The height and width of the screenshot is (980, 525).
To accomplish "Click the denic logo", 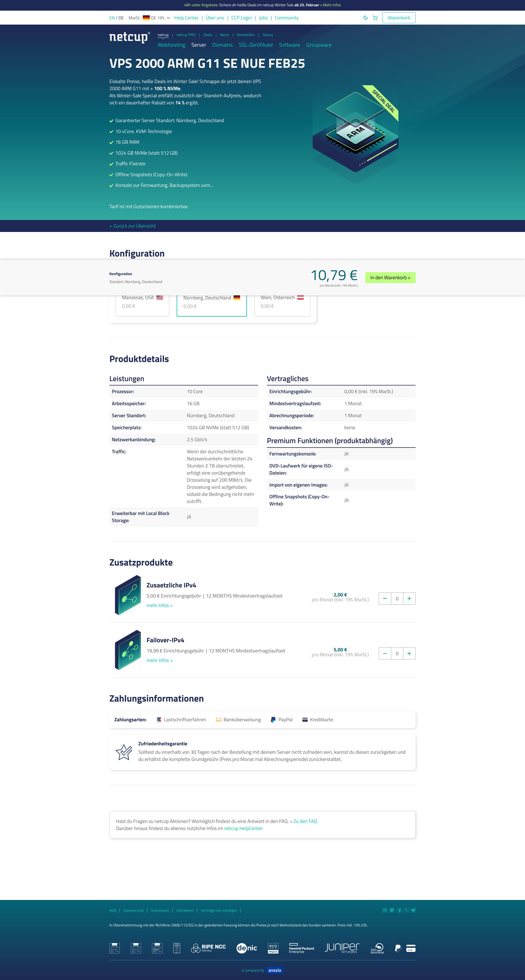I will 247,948.
